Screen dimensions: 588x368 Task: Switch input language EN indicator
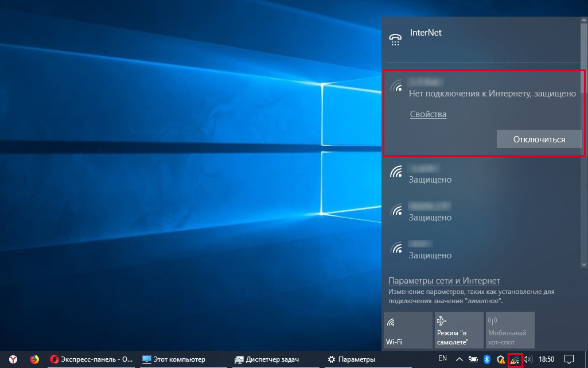coord(442,359)
